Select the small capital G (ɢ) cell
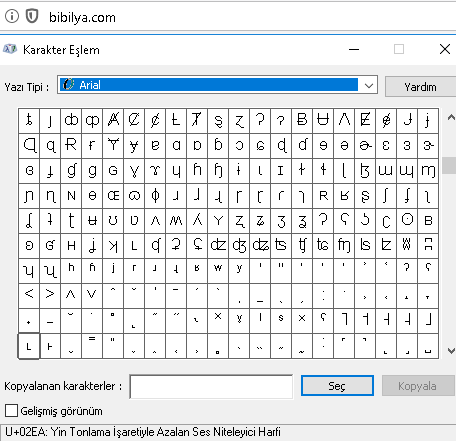Screen dimensions: 456x441 click(x=113, y=170)
